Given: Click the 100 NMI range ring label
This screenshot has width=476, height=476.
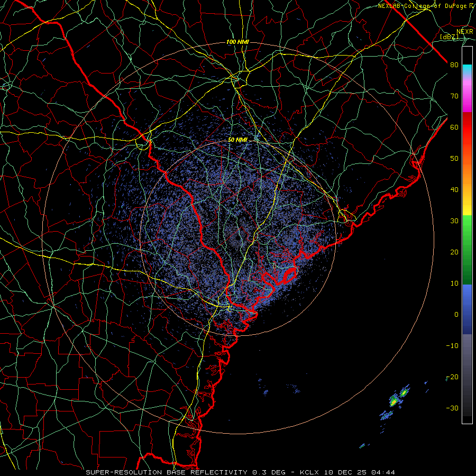Looking at the screenshot, I should pos(237,42).
